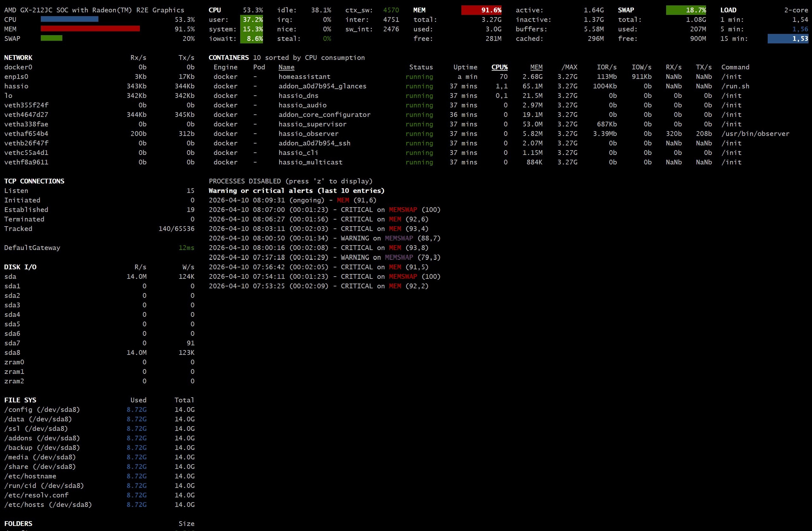Click the MEM column header in containers

[536, 67]
